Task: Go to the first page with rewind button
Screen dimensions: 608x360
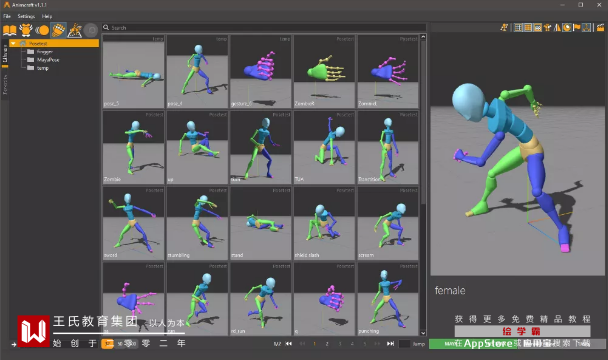Action: 289,344
